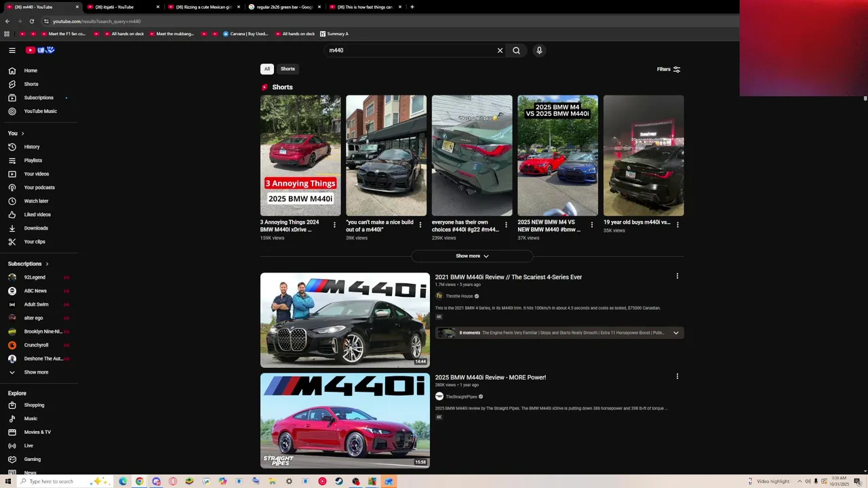This screenshot has height=488, width=868.
Task: Open options menu for 2021 BMW M440i Review
Action: (x=677, y=277)
